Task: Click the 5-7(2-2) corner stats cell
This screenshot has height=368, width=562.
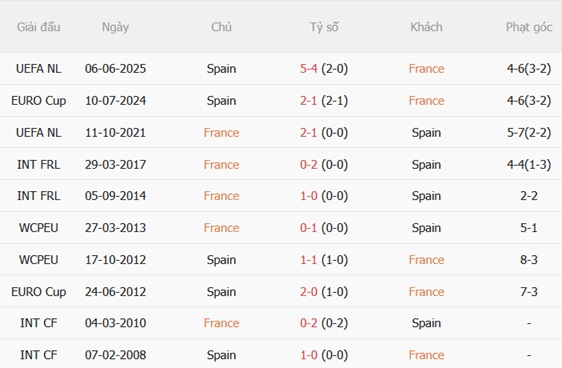Action: click(529, 133)
